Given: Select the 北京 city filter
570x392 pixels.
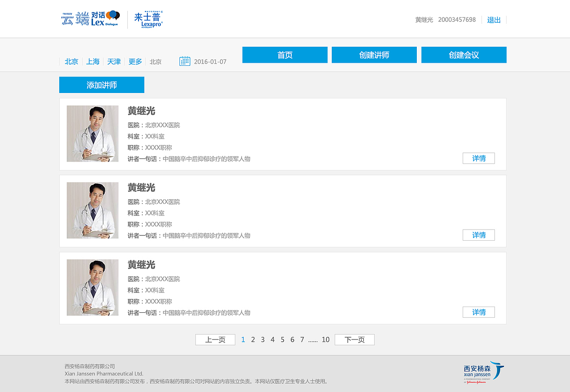Looking at the screenshot, I should click(x=71, y=61).
